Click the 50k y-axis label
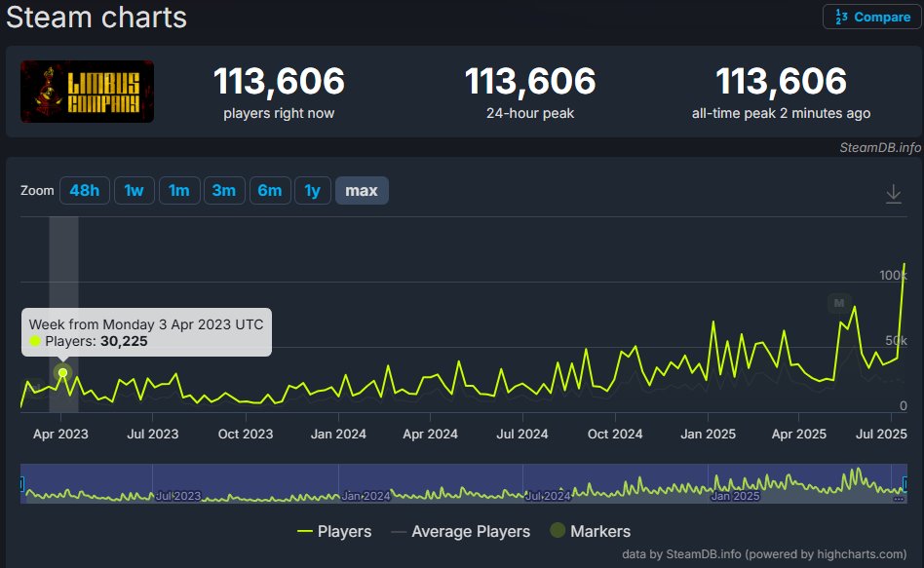 tap(897, 341)
